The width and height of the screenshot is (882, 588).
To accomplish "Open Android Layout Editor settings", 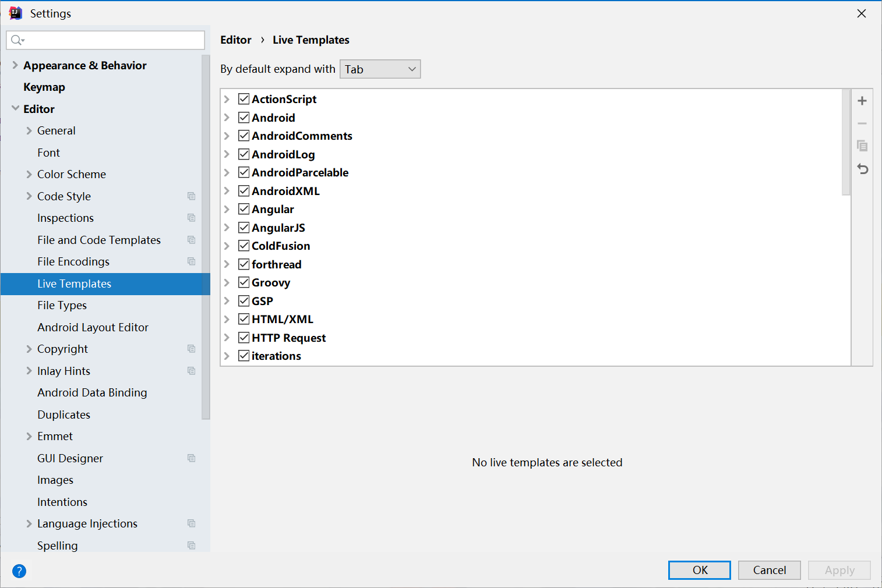I will coord(93,327).
